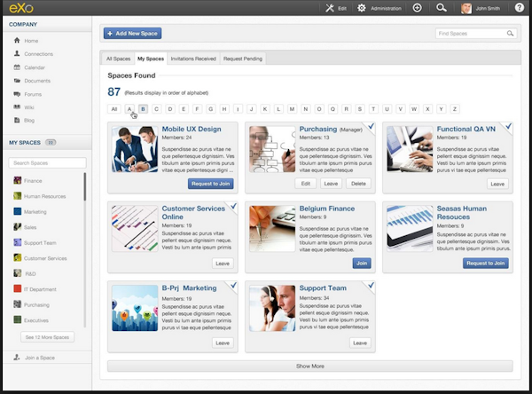Filter spaces by letter A
The height and width of the screenshot is (394, 532).
coord(129,109)
